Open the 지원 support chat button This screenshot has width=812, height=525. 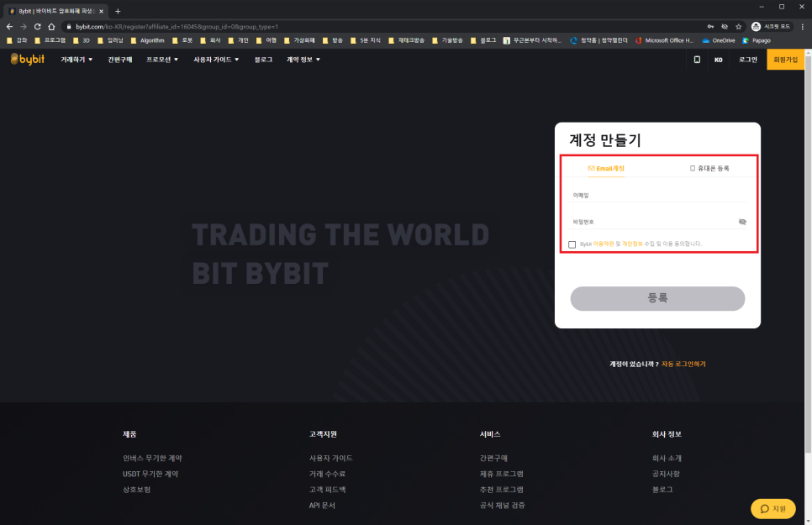tap(773, 508)
